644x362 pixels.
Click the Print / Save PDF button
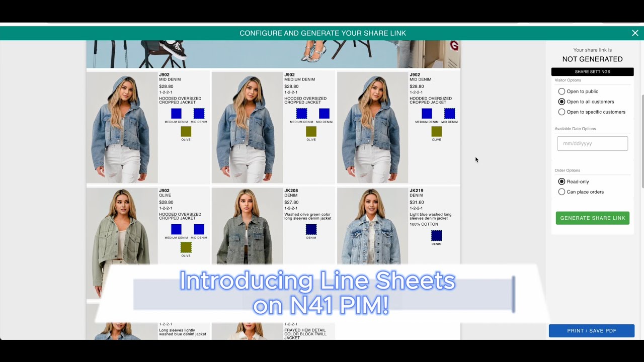coord(592,331)
